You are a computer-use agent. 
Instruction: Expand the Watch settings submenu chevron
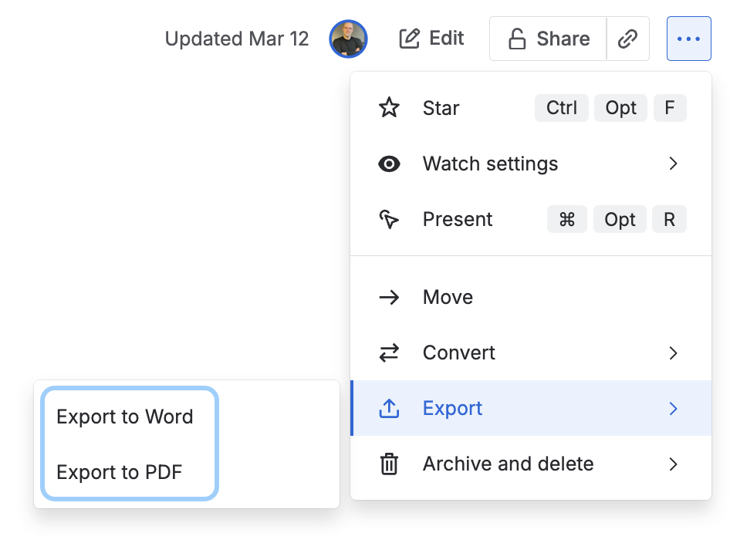[x=673, y=164]
